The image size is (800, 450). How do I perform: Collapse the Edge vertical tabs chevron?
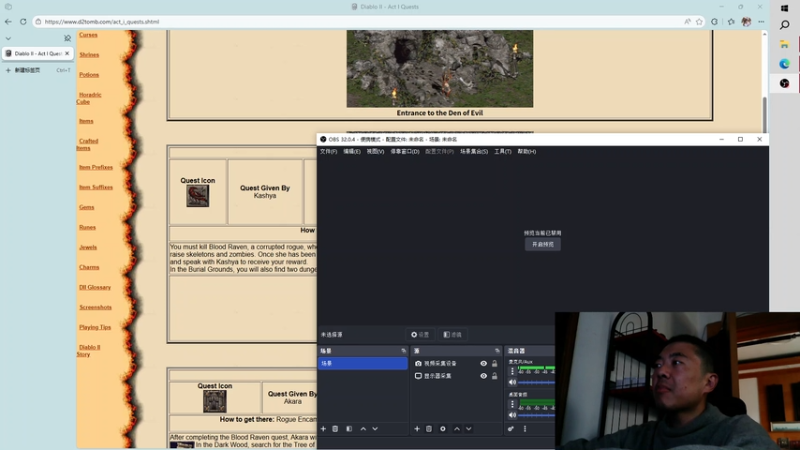(x=8, y=39)
